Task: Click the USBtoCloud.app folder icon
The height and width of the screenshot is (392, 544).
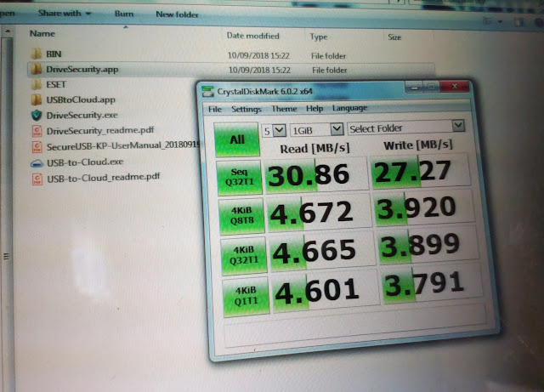Action: tap(36, 99)
